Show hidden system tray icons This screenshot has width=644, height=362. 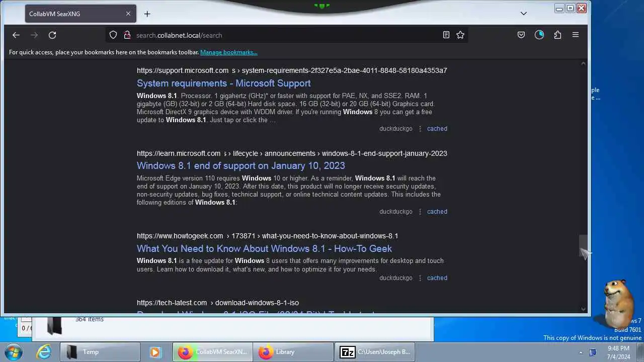click(581, 352)
